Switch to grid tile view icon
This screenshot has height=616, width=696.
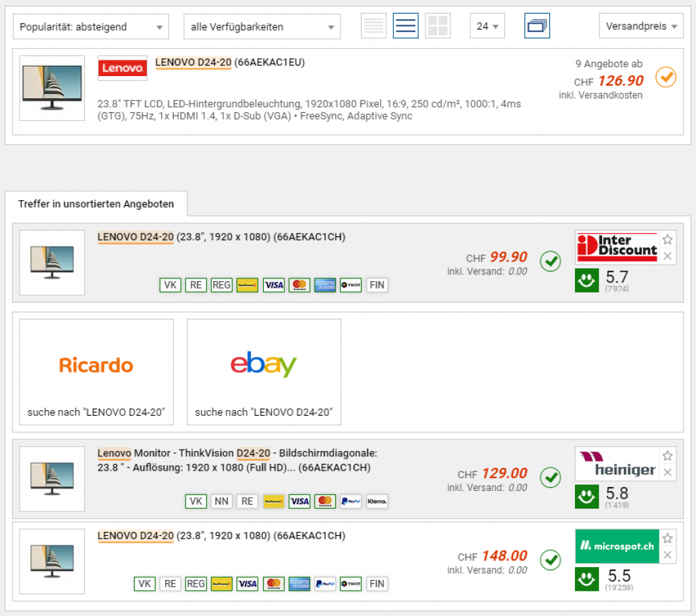(437, 26)
